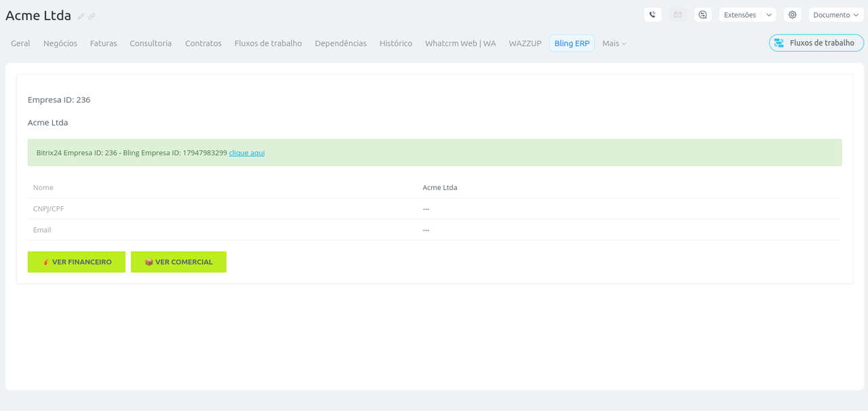The image size is (868, 411).
Task: Open settings with the gear icon
Action: [x=792, y=15]
